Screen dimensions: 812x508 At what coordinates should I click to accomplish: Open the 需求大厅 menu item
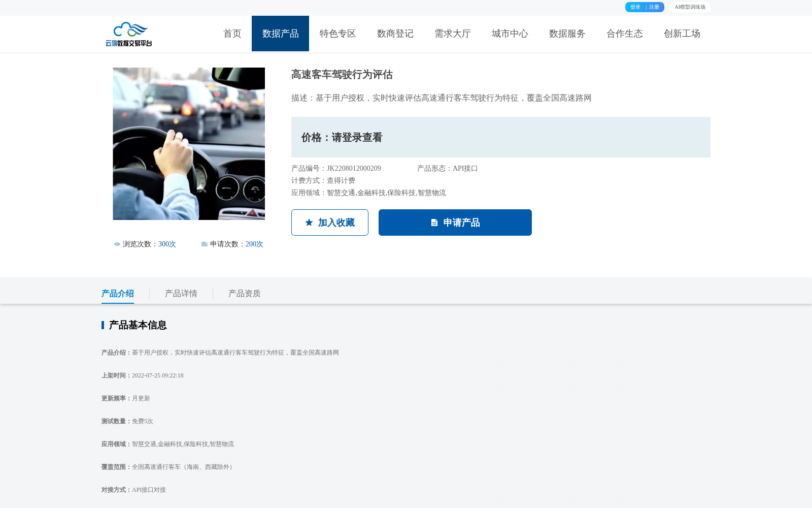tap(453, 34)
